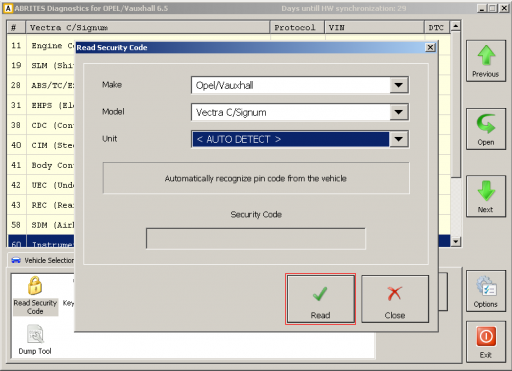Viewport: 512px width, 371px height.
Task: Minimize the ABRITES Diagnostics window
Action: coord(482,8)
